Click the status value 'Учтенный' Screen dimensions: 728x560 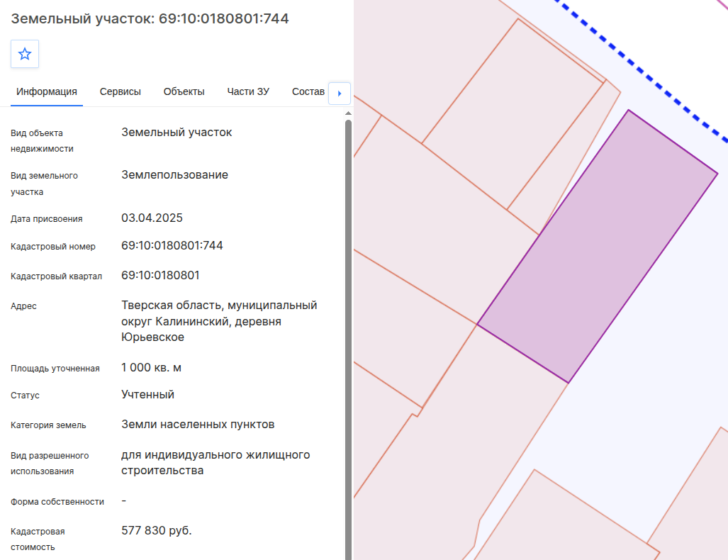tap(147, 395)
